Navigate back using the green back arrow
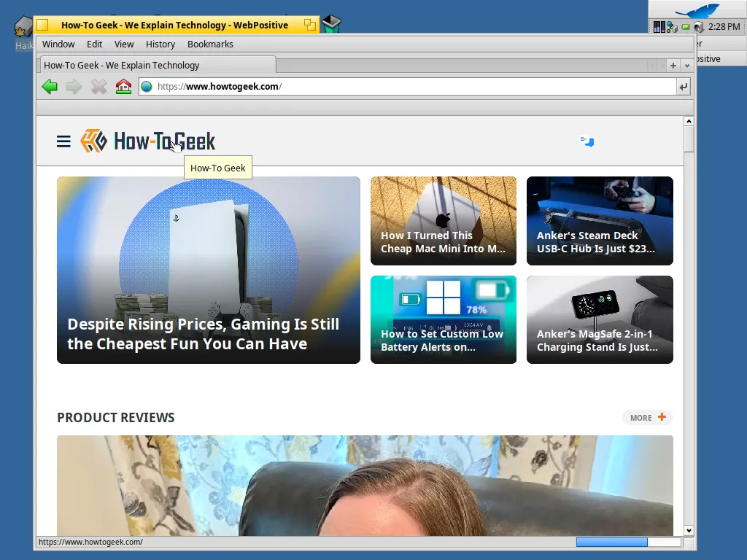 (50, 86)
